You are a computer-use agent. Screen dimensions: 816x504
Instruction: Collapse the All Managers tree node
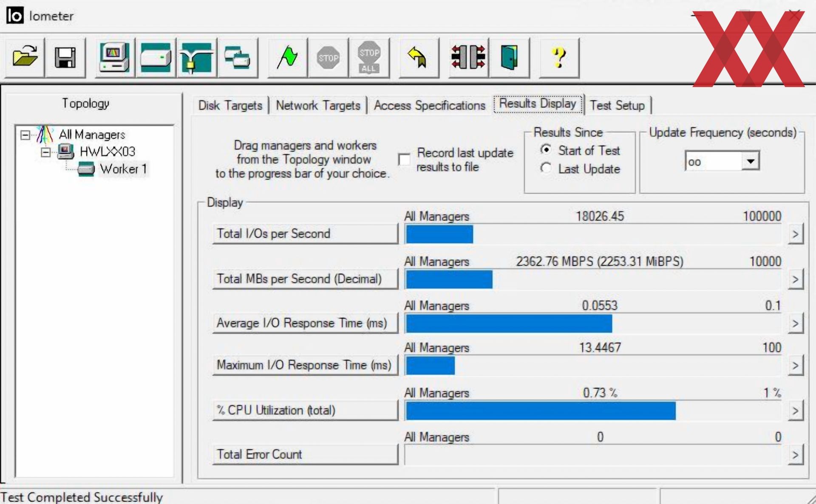click(25, 135)
